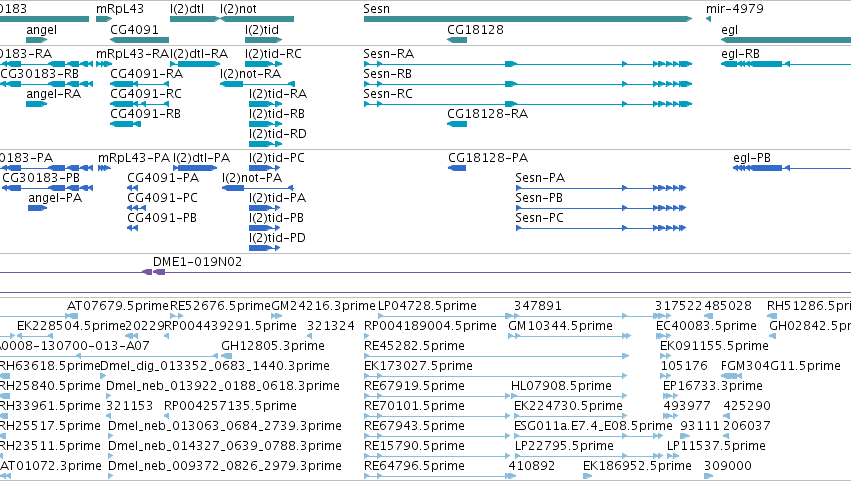Click the LP04728.5prime EST label

pyautogui.click(x=427, y=306)
